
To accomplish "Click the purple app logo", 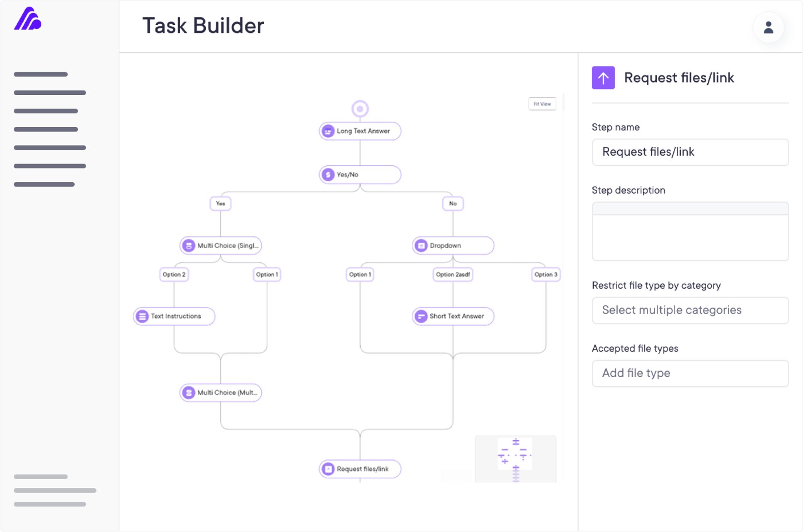I will [28, 19].
